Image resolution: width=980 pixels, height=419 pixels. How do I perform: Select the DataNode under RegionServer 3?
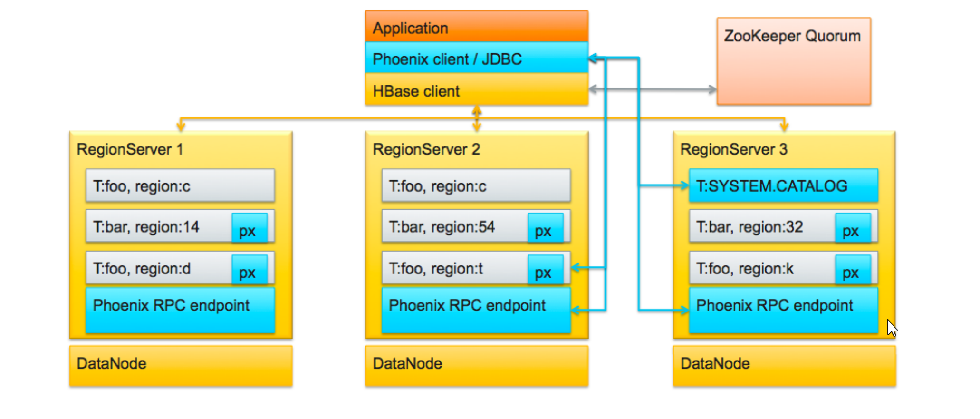click(784, 366)
